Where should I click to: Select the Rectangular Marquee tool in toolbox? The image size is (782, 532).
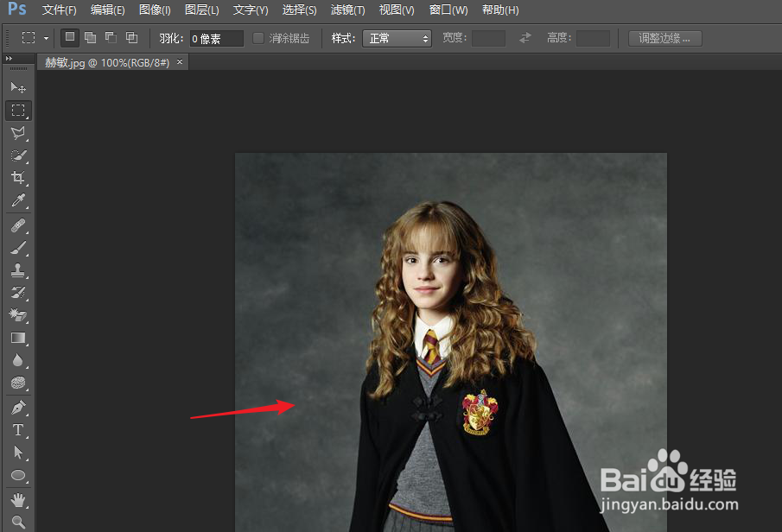[18, 111]
